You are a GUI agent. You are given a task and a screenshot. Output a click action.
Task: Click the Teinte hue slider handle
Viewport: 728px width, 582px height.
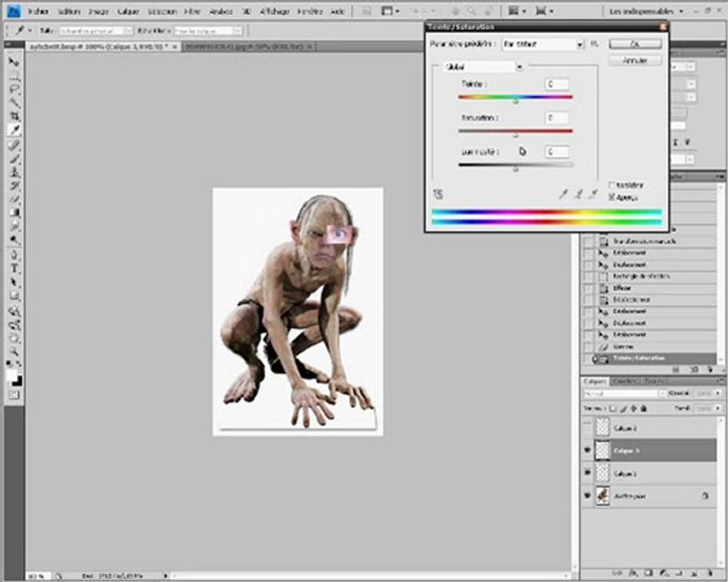coord(515,101)
